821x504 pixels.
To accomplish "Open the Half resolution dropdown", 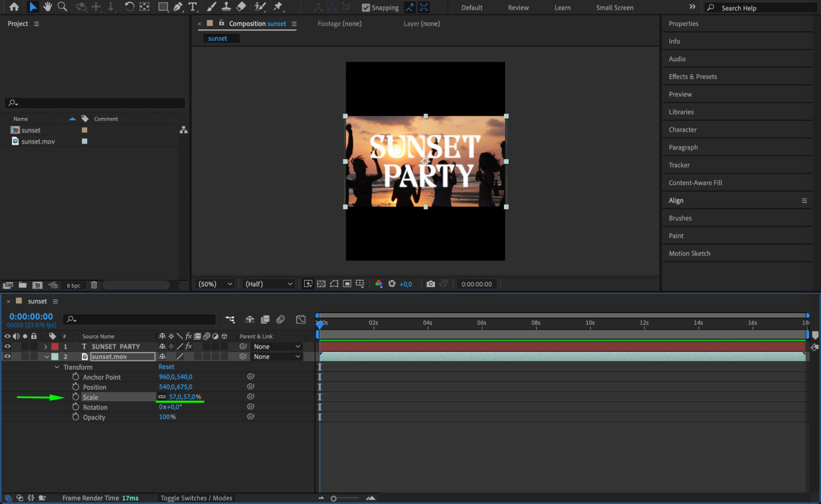I will pos(269,284).
